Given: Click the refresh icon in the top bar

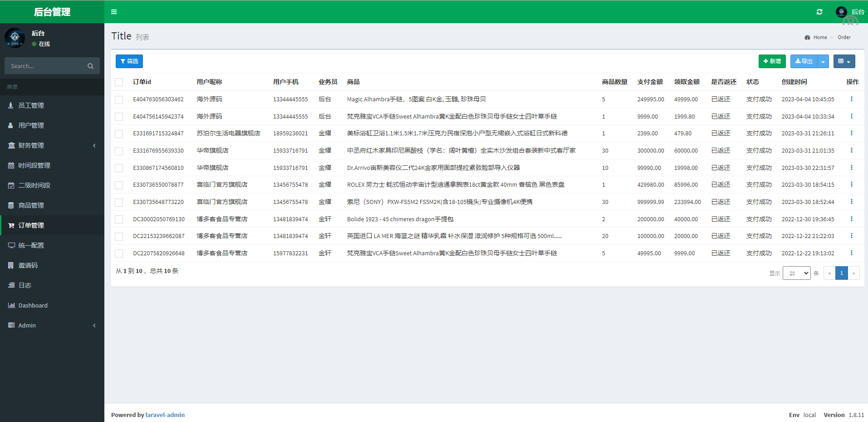Looking at the screenshot, I should [x=819, y=12].
